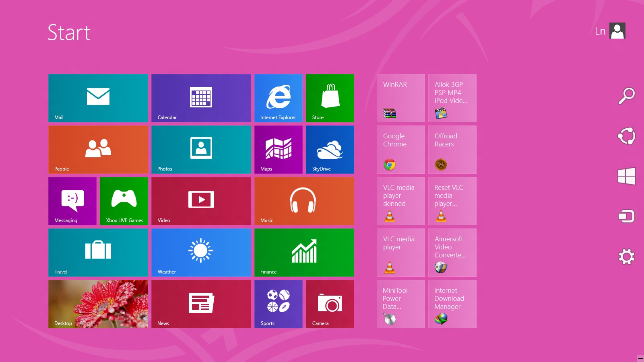Open the Messaging tile

[x=72, y=201]
